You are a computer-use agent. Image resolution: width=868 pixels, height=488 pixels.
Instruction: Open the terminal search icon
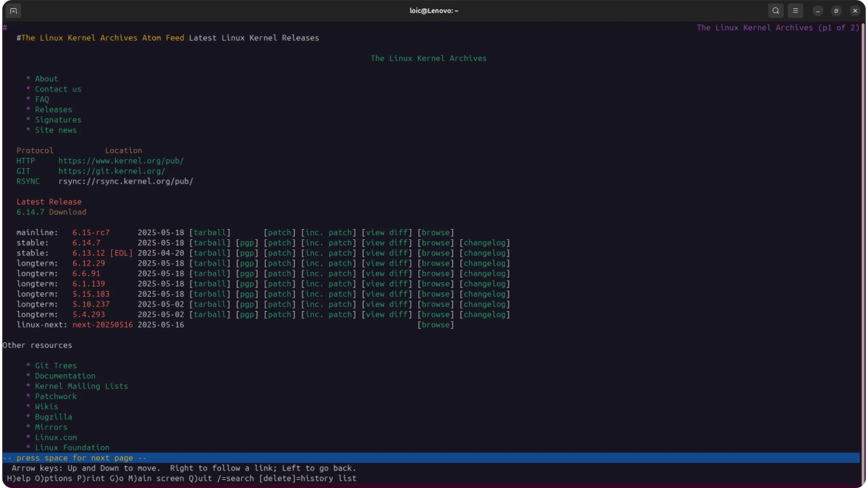pos(776,11)
